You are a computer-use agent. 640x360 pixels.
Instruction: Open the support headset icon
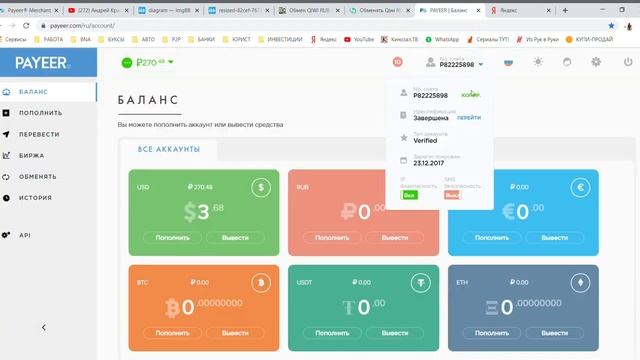[567, 62]
